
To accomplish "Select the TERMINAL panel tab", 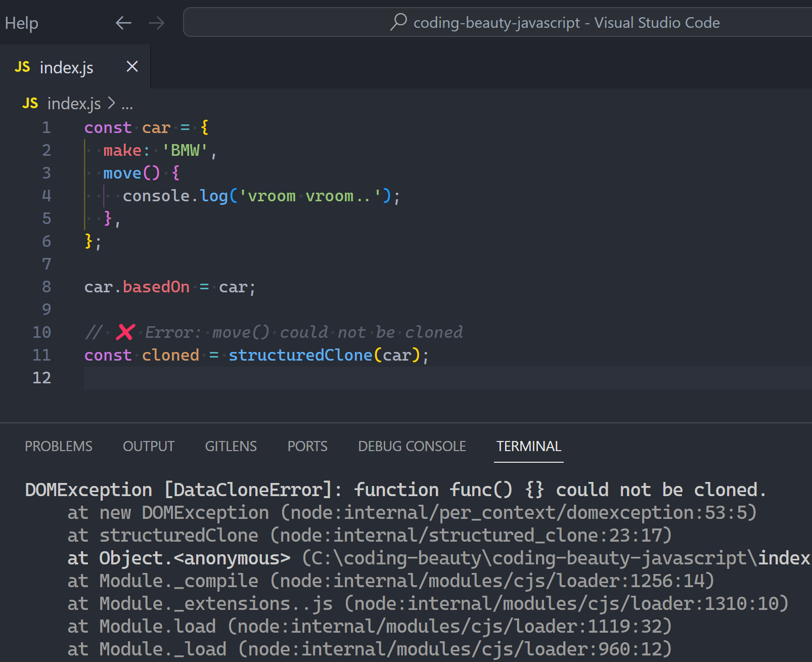I will [529, 446].
